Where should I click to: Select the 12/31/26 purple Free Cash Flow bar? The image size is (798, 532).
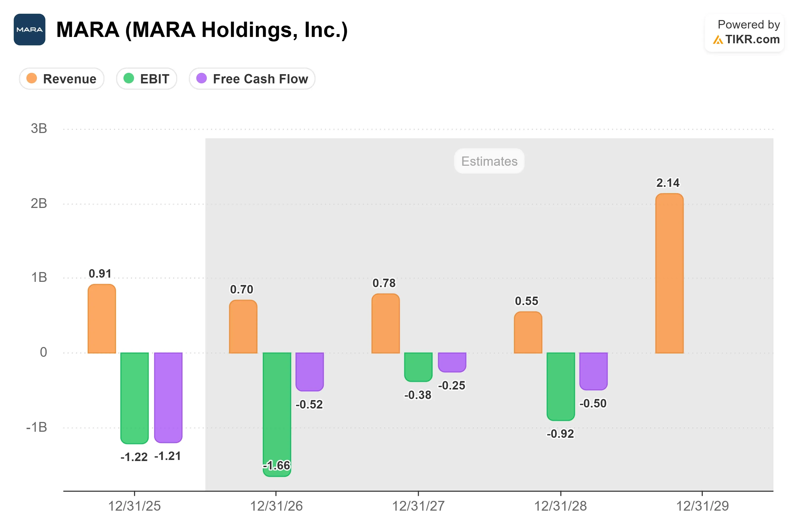click(310, 372)
